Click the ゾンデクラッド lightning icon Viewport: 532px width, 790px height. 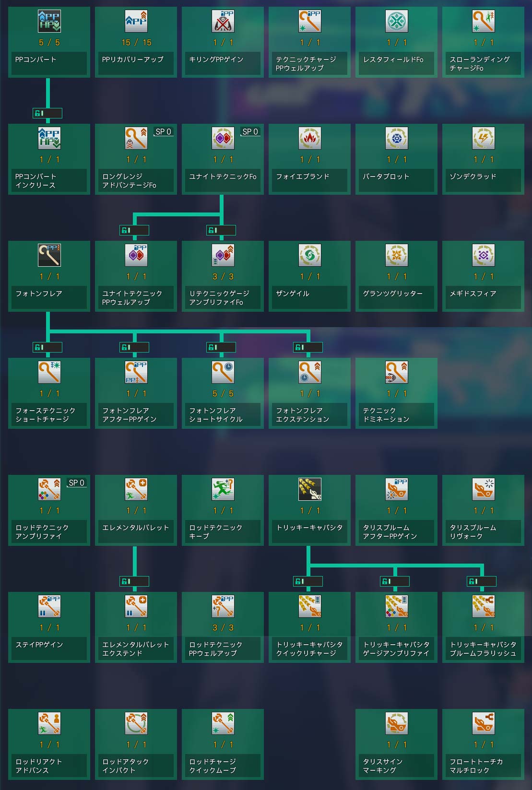tap(483, 138)
